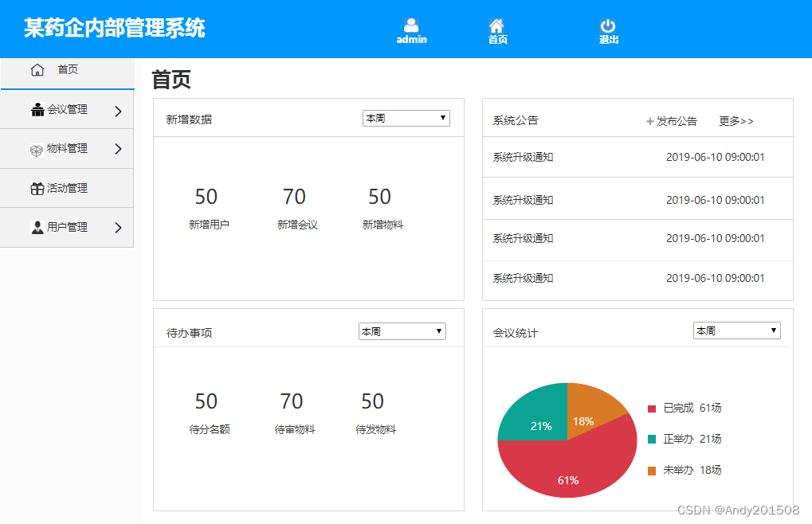Click the 退出 power icon to log out

608,24
